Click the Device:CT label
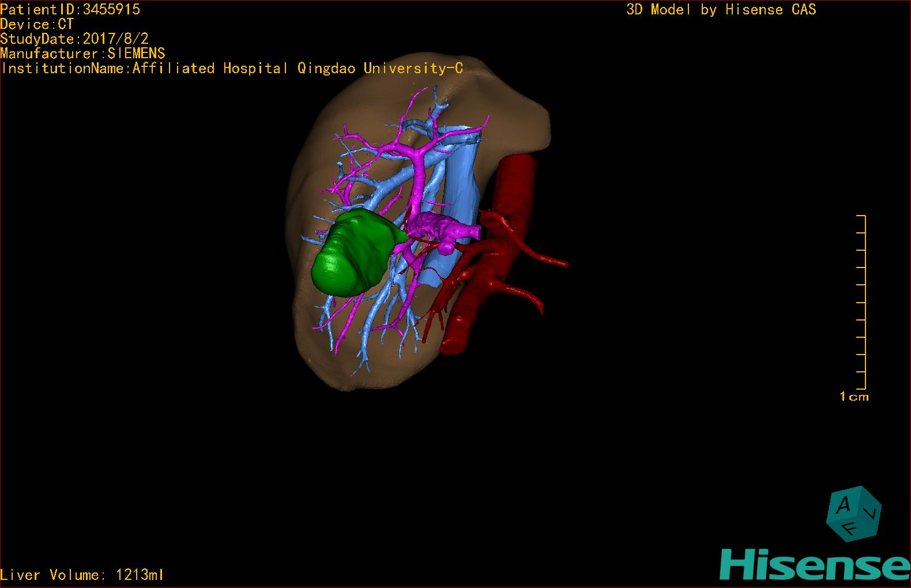The width and height of the screenshot is (911, 588). (37, 24)
